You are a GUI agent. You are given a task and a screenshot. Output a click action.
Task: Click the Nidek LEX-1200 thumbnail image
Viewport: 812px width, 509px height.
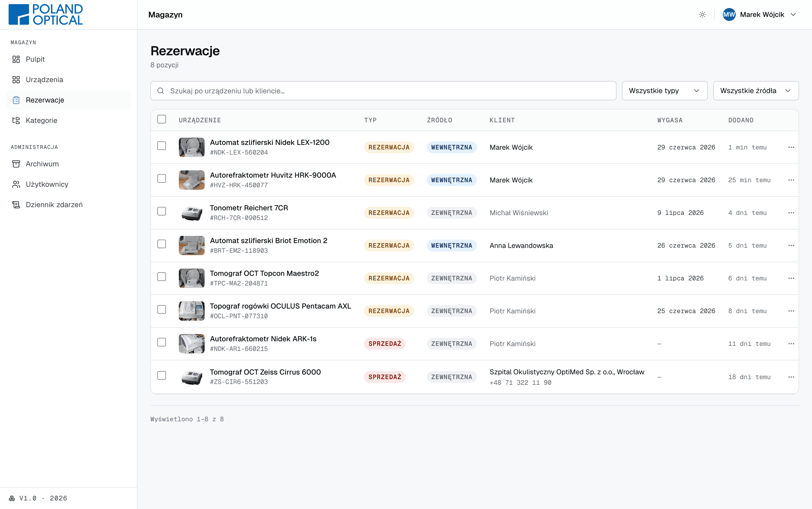192,148
